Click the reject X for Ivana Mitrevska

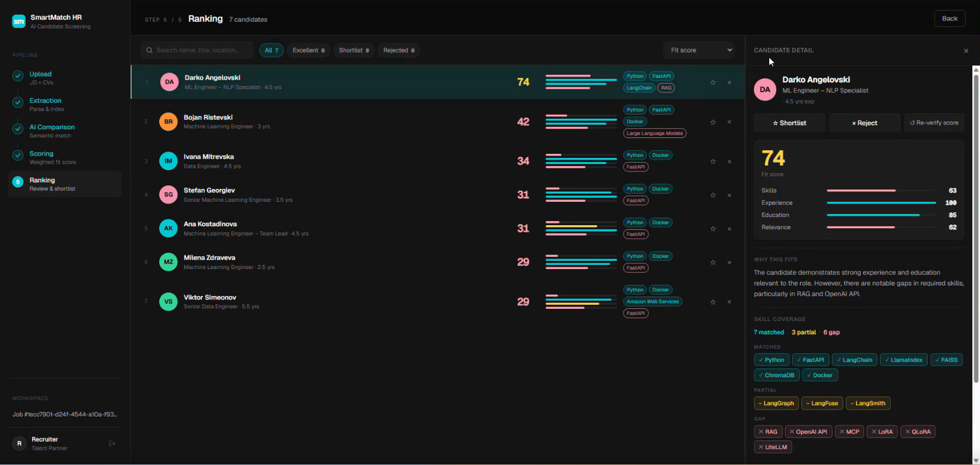[x=729, y=161]
